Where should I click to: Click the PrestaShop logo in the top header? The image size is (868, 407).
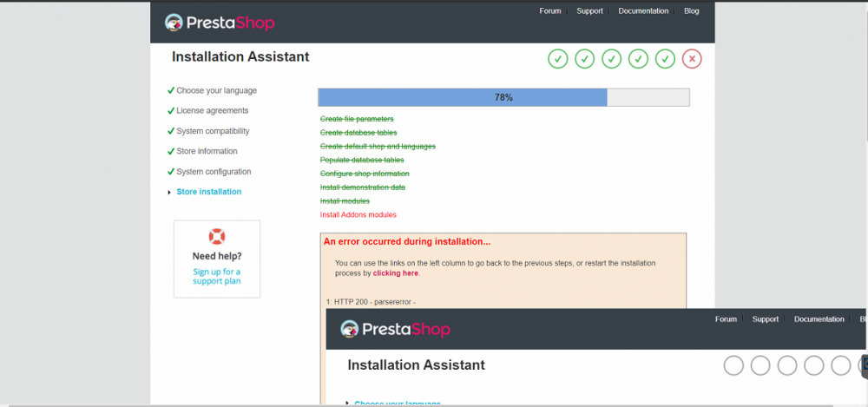(x=220, y=23)
